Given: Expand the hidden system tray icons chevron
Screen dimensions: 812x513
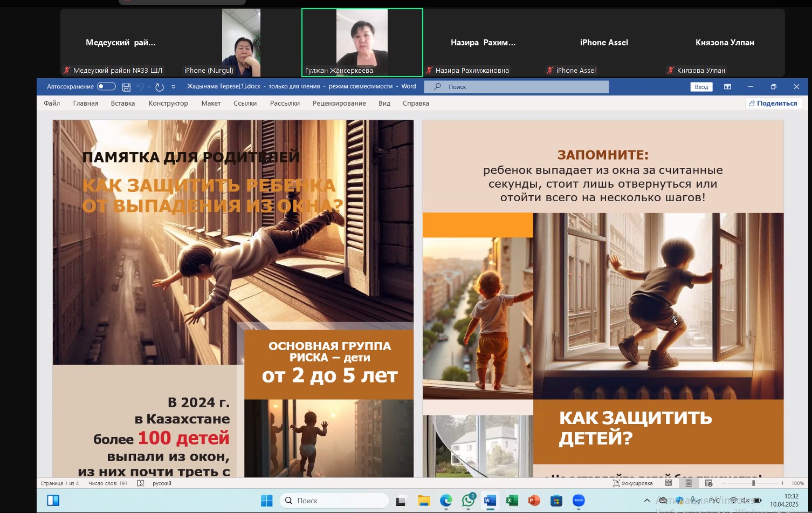Looking at the screenshot, I should [x=647, y=501].
